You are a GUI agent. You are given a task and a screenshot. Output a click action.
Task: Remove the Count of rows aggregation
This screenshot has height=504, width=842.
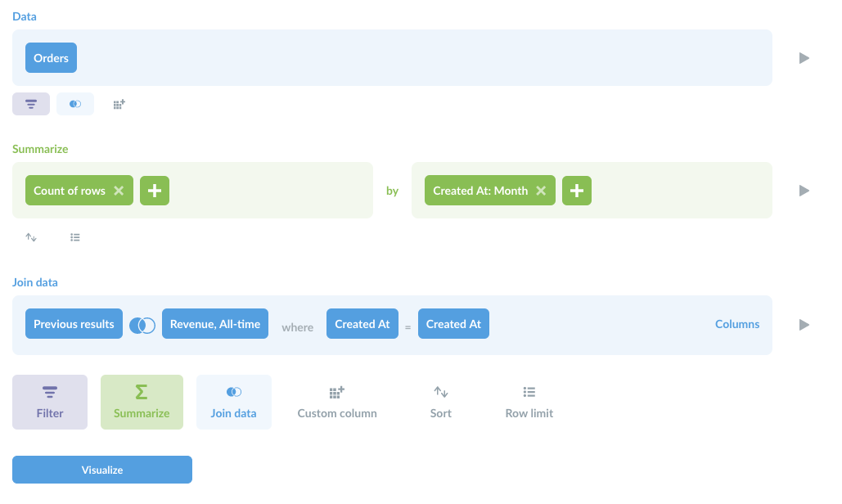(x=119, y=190)
